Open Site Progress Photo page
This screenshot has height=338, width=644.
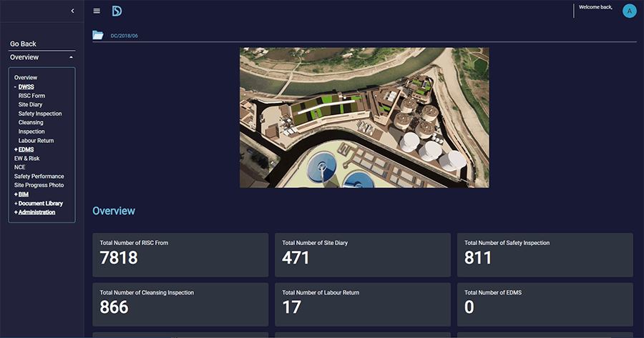[39, 185]
